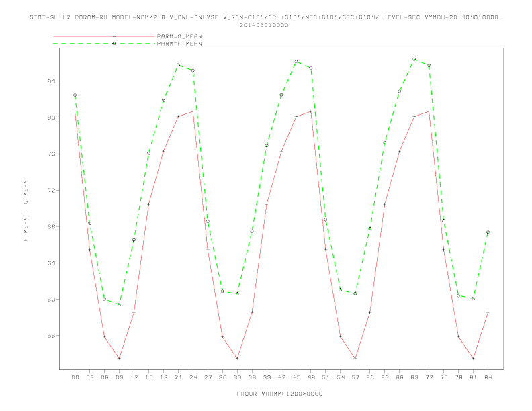Click x-axis tick label 81

[x=474, y=377]
